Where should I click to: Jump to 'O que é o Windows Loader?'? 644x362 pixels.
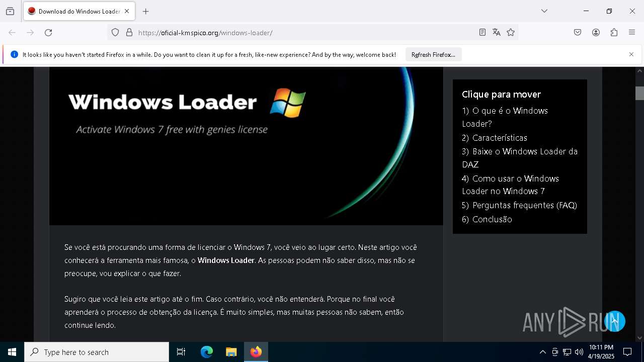click(x=505, y=117)
